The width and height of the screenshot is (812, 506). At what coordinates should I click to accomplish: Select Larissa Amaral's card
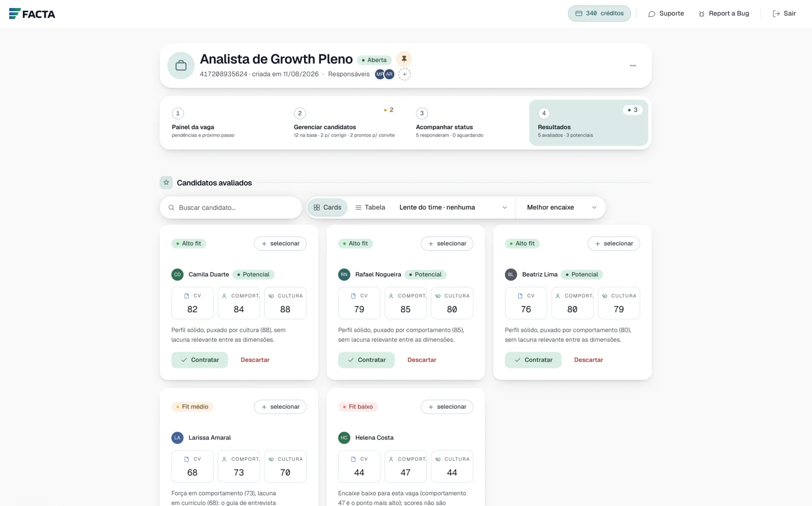point(280,407)
